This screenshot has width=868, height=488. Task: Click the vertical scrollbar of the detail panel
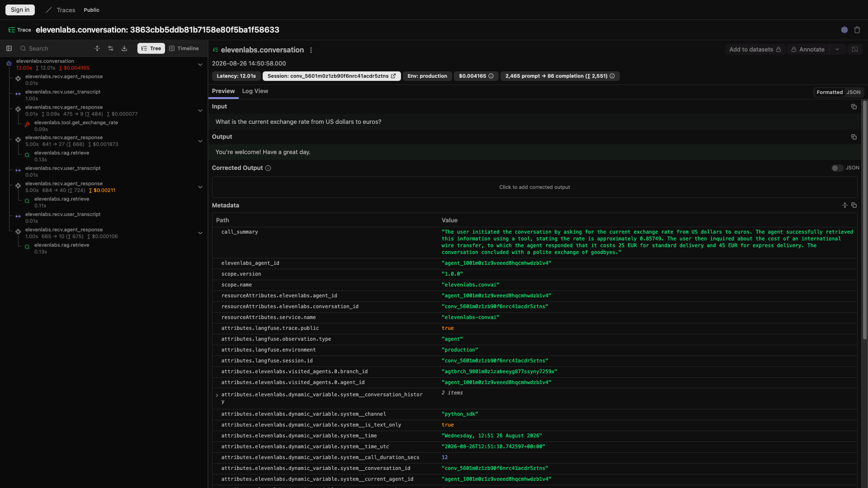(x=864, y=220)
